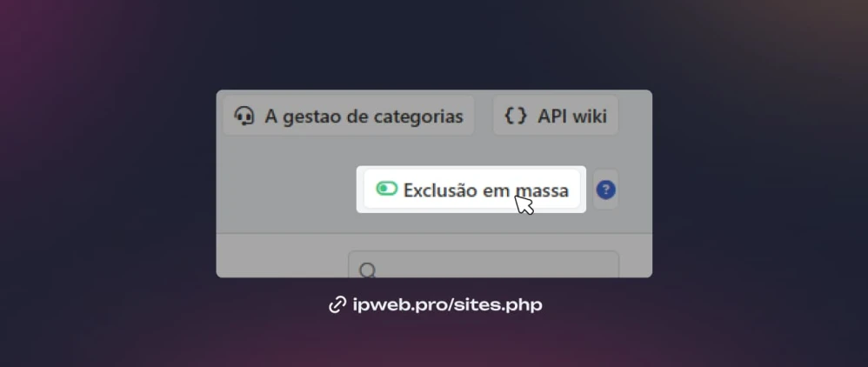Image resolution: width=868 pixels, height=367 pixels.
Task: Focus the search input field
Action: [x=484, y=264]
